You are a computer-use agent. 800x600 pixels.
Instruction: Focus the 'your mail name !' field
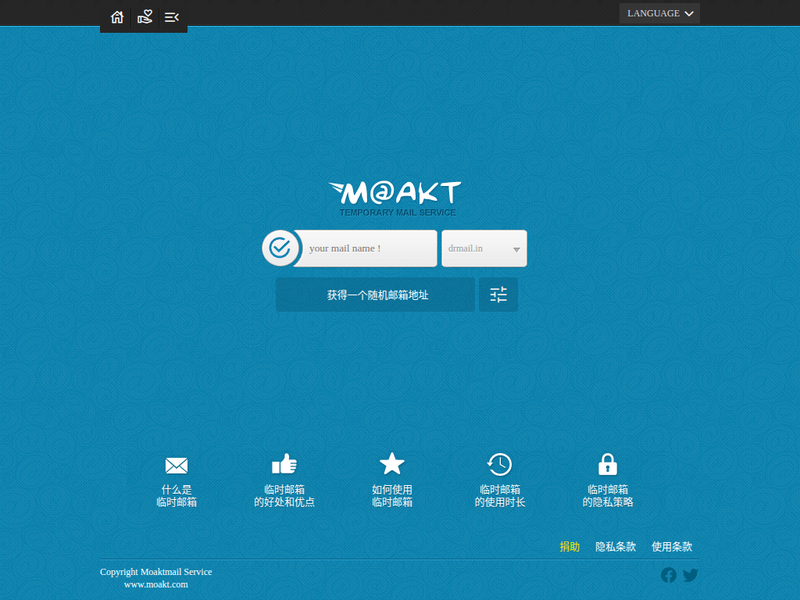click(x=368, y=248)
